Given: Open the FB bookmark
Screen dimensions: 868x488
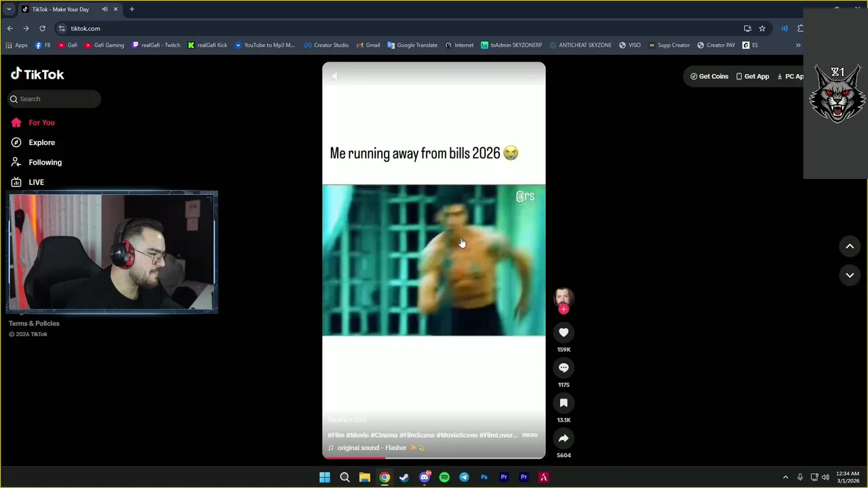Looking at the screenshot, I should click(x=43, y=45).
